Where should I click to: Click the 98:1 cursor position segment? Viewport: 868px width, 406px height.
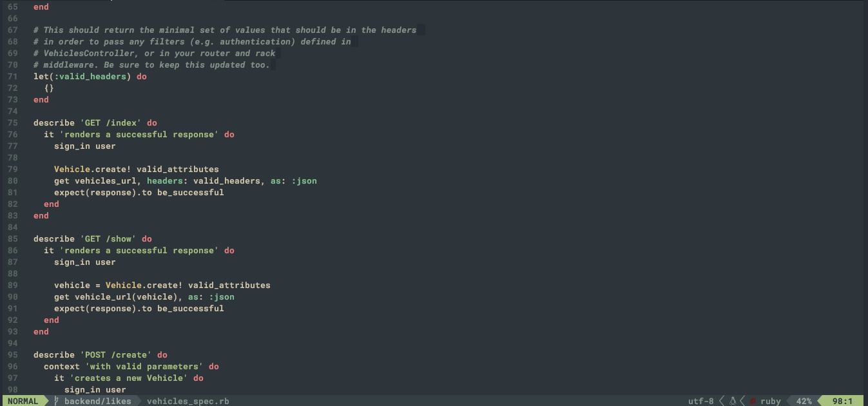pos(843,401)
